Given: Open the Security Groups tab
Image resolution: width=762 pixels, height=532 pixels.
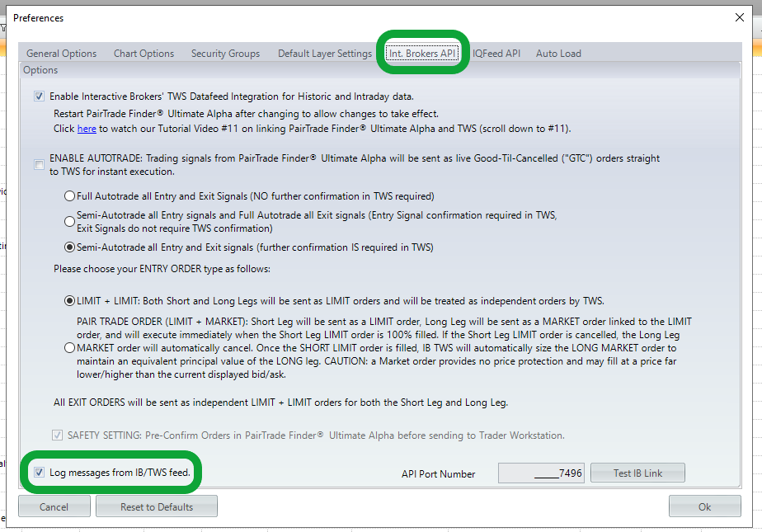Looking at the screenshot, I should click(x=225, y=54).
